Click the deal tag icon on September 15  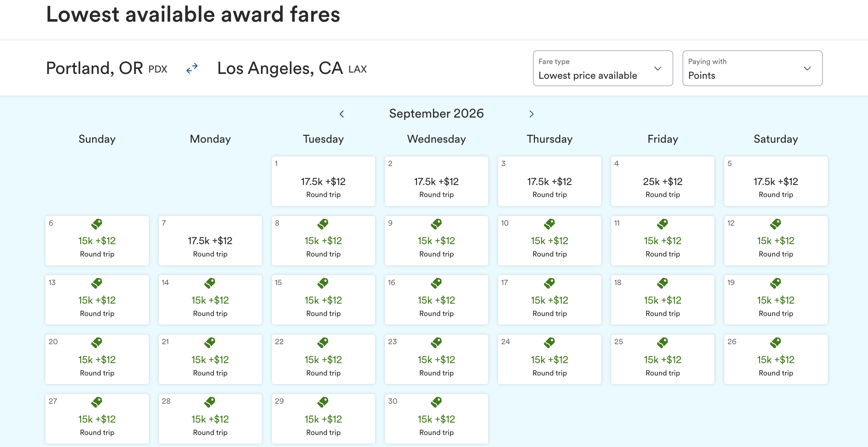[x=323, y=283]
